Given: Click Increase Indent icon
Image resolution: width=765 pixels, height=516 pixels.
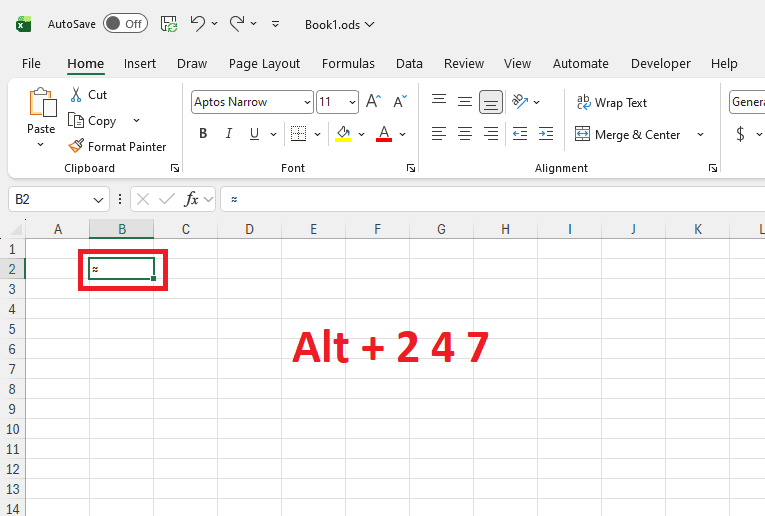Looking at the screenshot, I should point(546,134).
